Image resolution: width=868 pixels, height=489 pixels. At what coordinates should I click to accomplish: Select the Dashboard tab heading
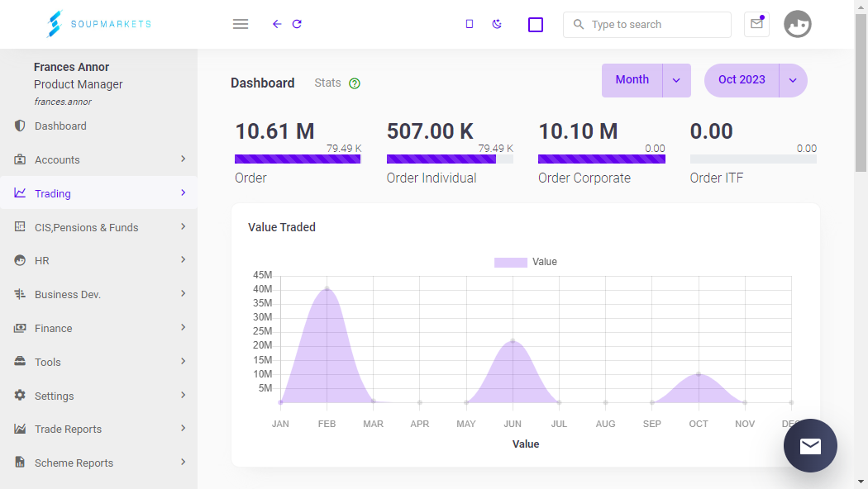(262, 83)
